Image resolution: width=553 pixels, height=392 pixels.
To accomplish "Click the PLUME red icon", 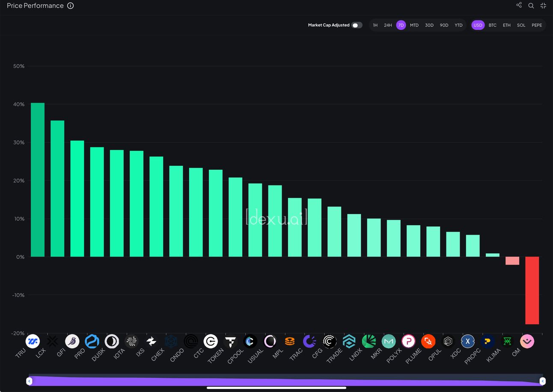I will click(x=428, y=341).
